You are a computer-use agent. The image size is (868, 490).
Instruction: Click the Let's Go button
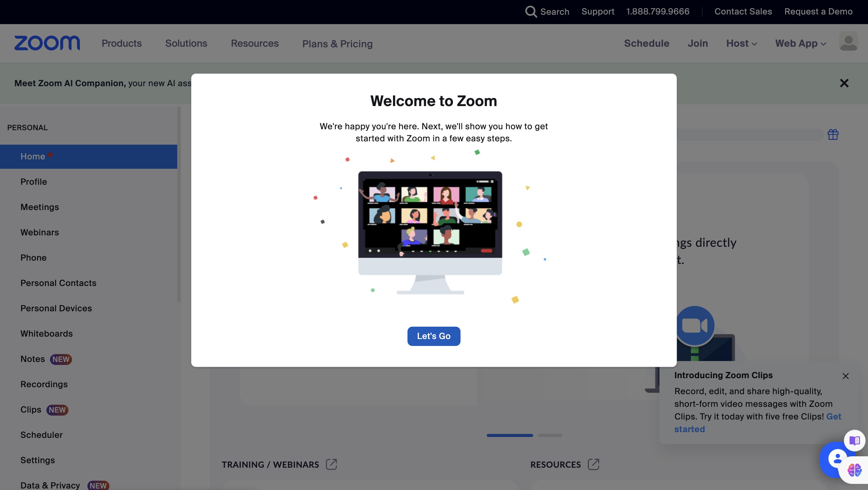[x=433, y=336]
